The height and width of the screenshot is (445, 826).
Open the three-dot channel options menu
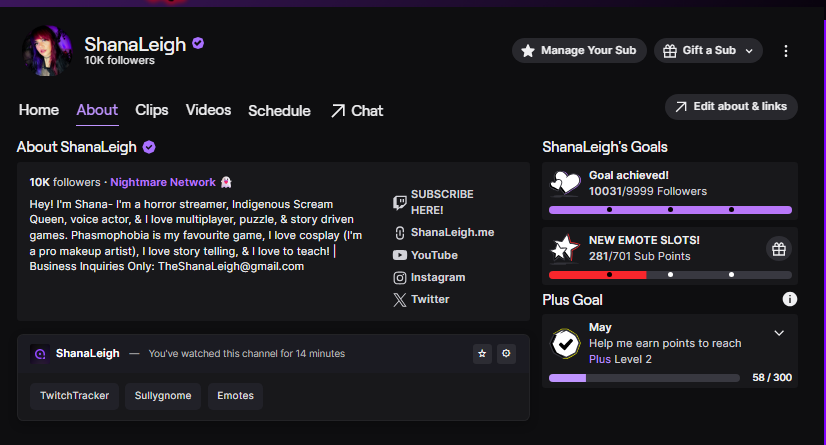point(785,51)
